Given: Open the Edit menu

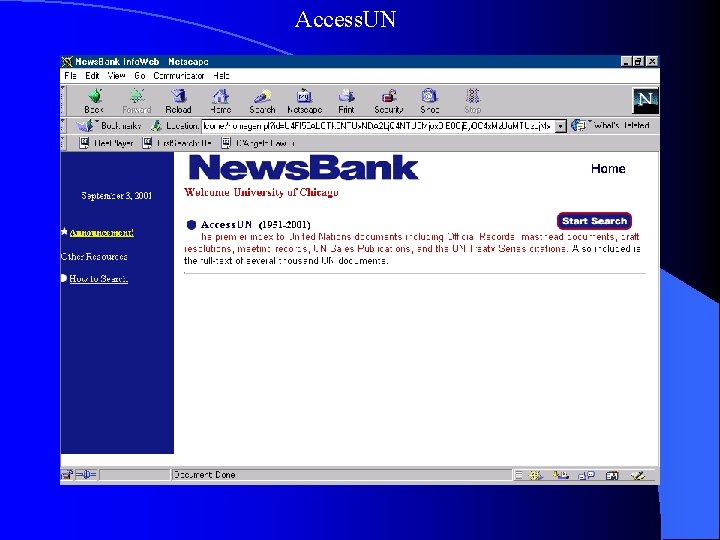Looking at the screenshot, I should 92,76.
